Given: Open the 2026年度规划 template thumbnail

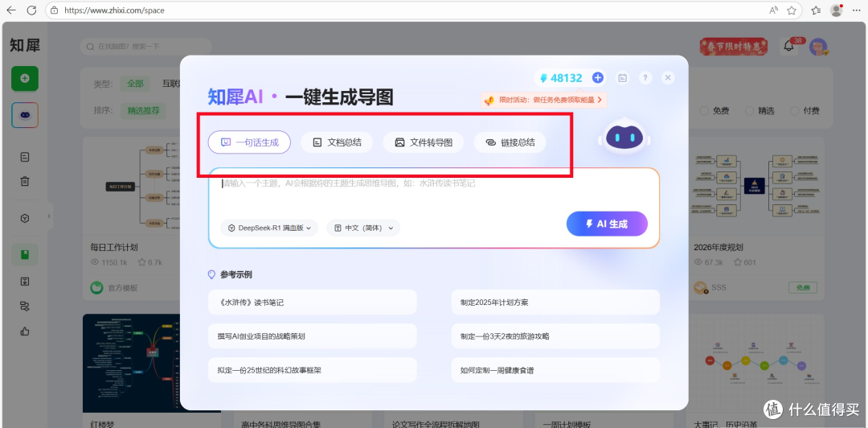Looking at the screenshot, I should pos(757,187).
